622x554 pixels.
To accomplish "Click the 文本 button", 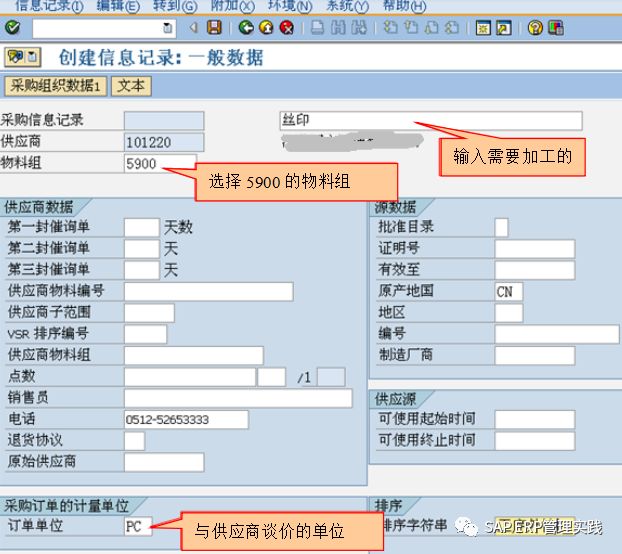I will point(131,86).
